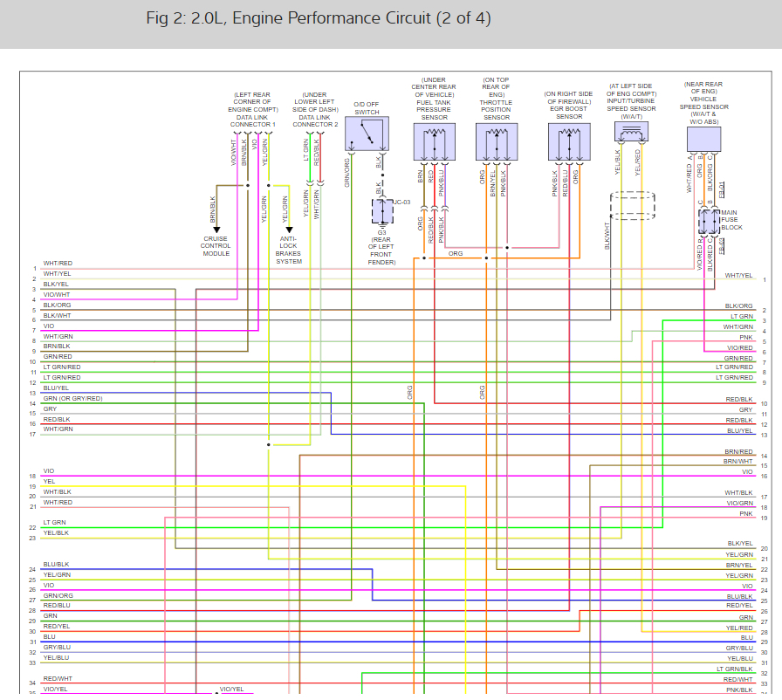Viewport: 782px width, 700px height.
Task: Select the Cruise Control Module arrow
Action: [x=216, y=229]
